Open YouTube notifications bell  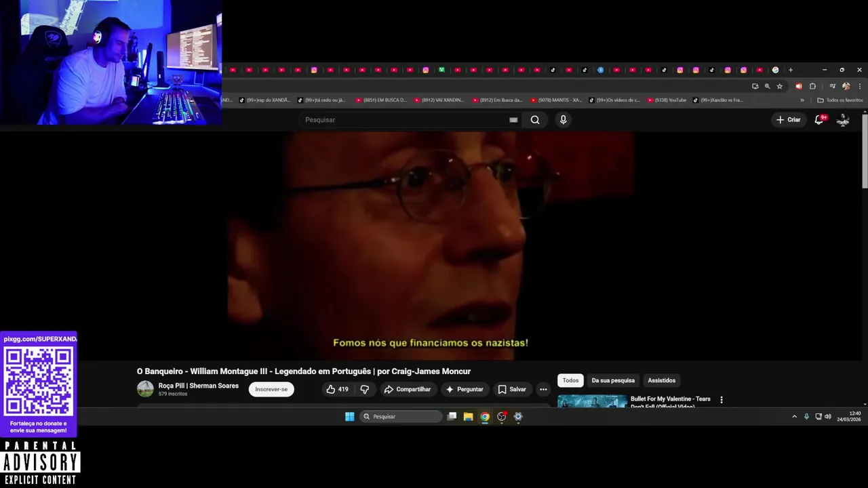click(819, 119)
